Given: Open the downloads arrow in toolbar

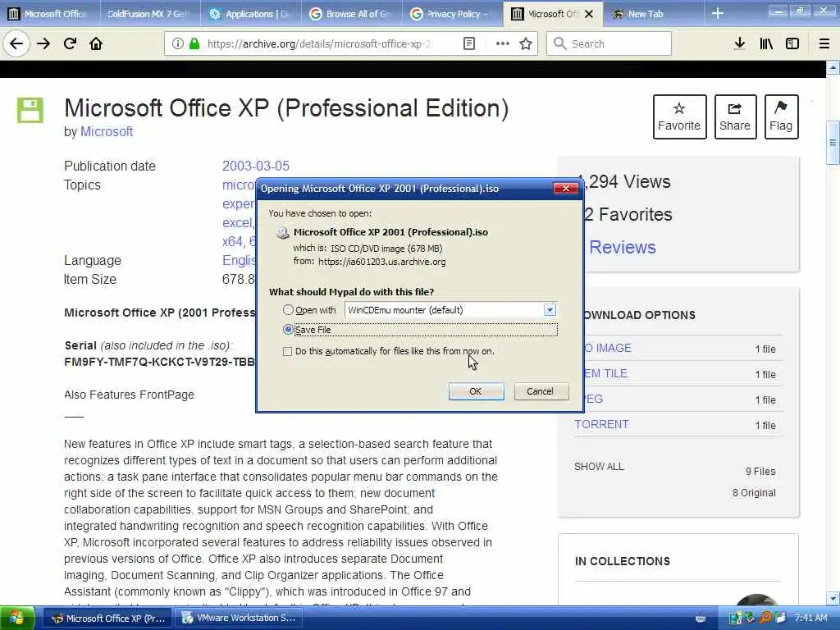Looking at the screenshot, I should [739, 44].
